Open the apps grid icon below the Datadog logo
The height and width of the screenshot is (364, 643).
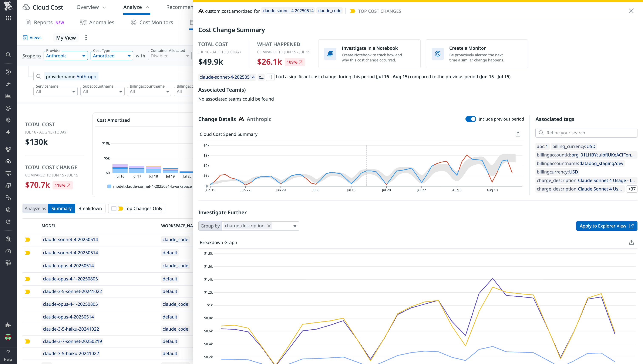click(x=8, y=18)
